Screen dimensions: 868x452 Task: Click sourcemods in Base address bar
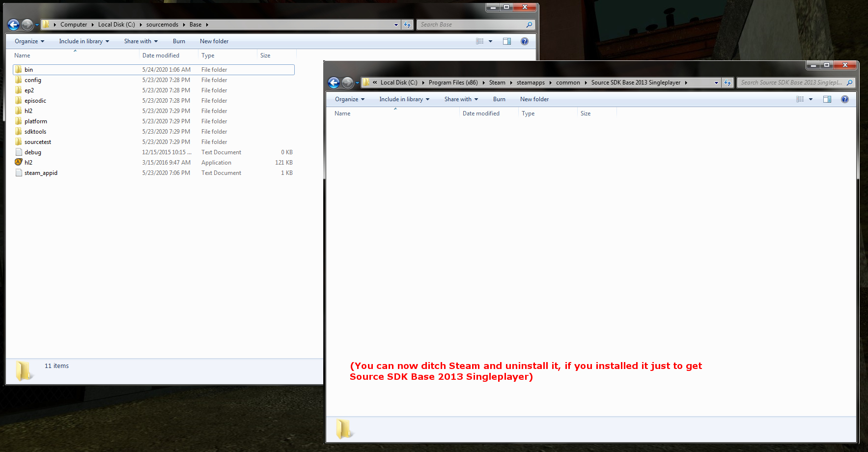(x=162, y=25)
